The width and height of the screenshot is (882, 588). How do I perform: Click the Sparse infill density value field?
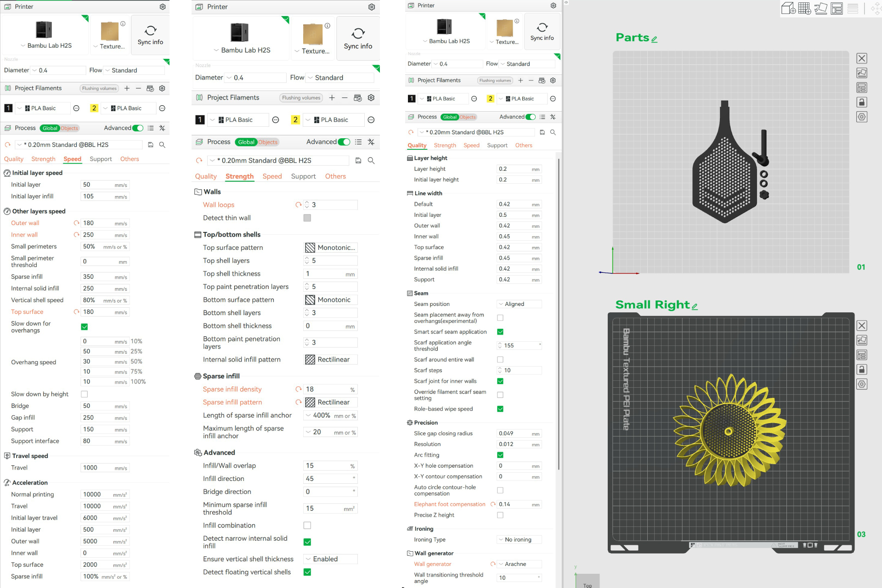pyautogui.click(x=330, y=389)
